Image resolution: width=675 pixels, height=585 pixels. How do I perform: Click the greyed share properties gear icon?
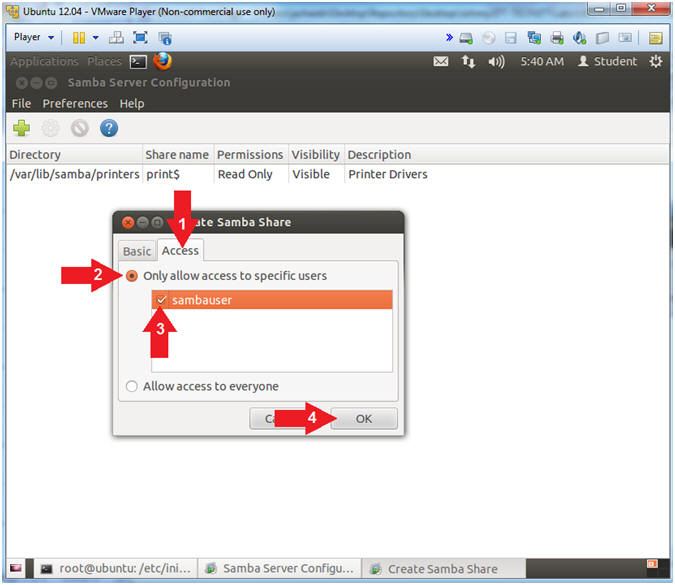[50, 128]
